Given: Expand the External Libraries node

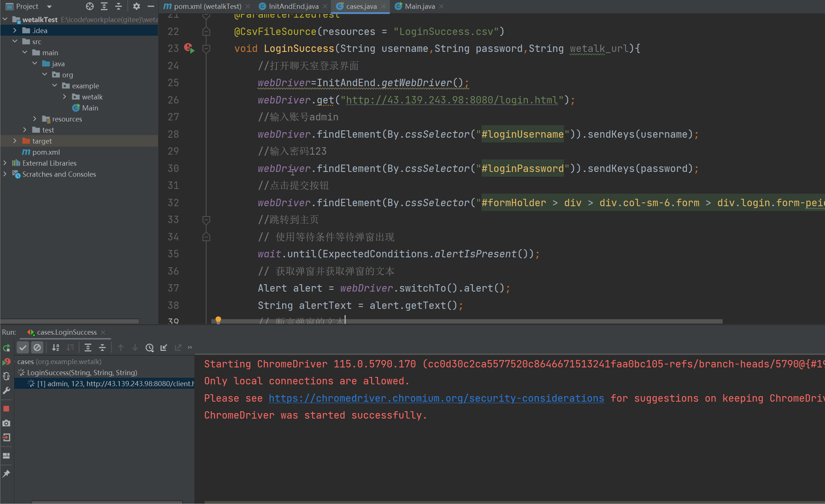Looking at the screenshot, I should pos(5,163).
